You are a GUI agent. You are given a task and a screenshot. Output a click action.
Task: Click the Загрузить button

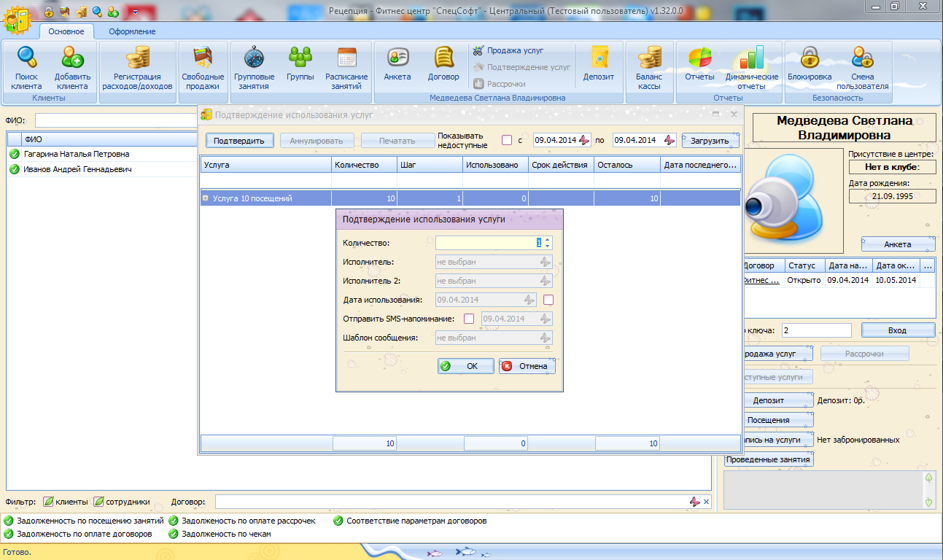pyautogui.click(x=710, y=141)
